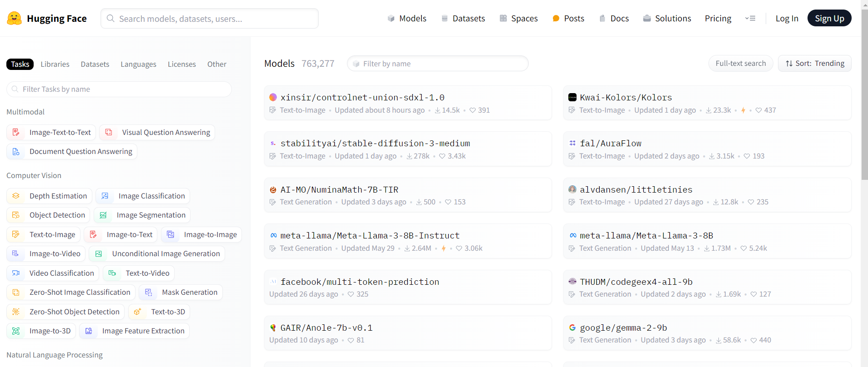Click the Unconditional Image Generation icon
868x367 pixels.
(99, 253)
